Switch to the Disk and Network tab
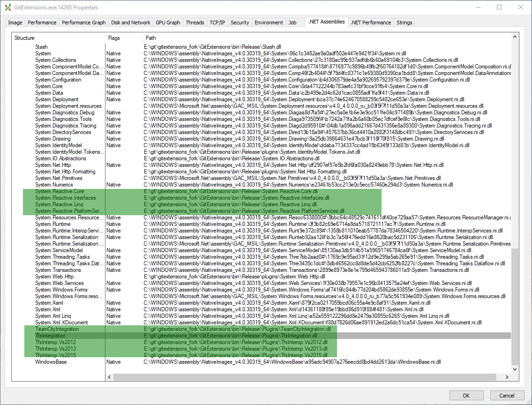 (130, 22)
